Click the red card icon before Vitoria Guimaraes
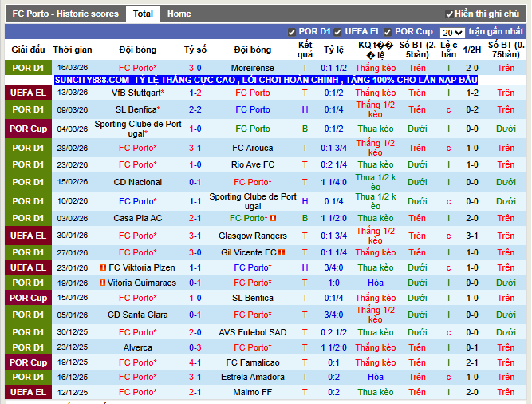Screen dimensions: 532x404 click(102, 283)
